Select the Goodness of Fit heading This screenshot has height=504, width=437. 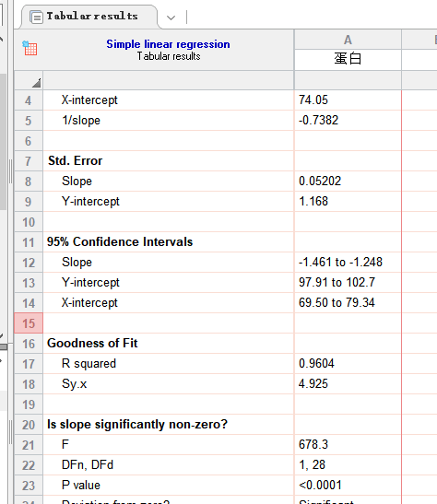click(92, 344)
